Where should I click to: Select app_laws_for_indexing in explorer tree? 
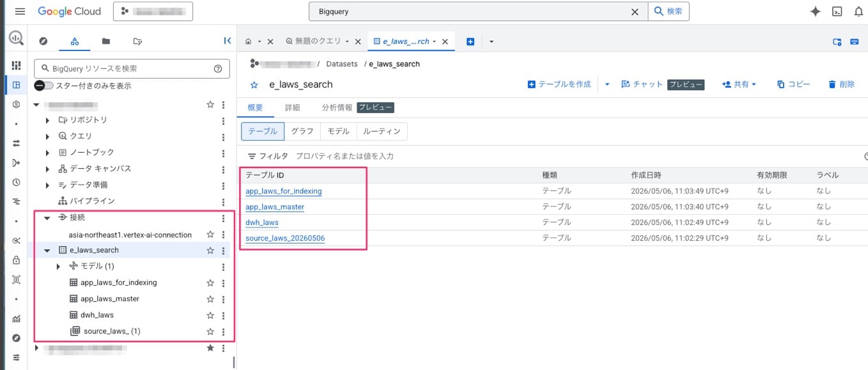click(x=118, y=282)
